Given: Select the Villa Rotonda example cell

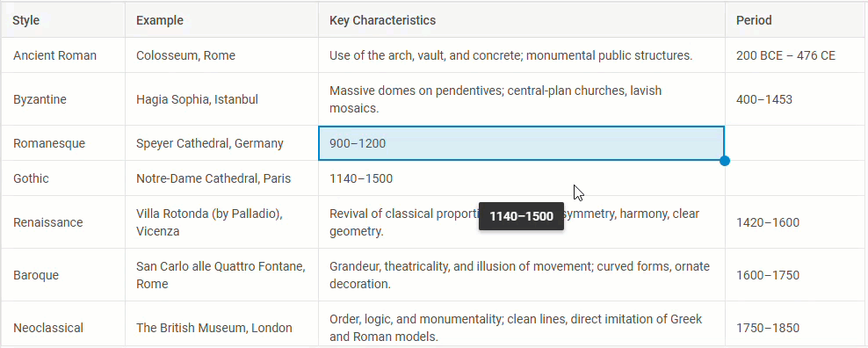Looking at the screenshot, I should click(222, 222).
